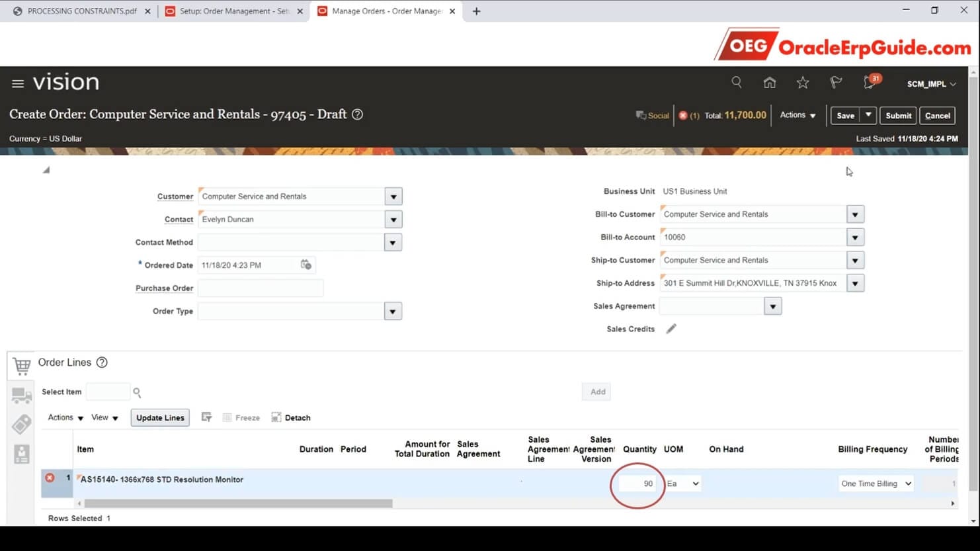Close the Manage Orders browser tab
The width and height of the screenshot is (980, 551).
tap(452, 11)
